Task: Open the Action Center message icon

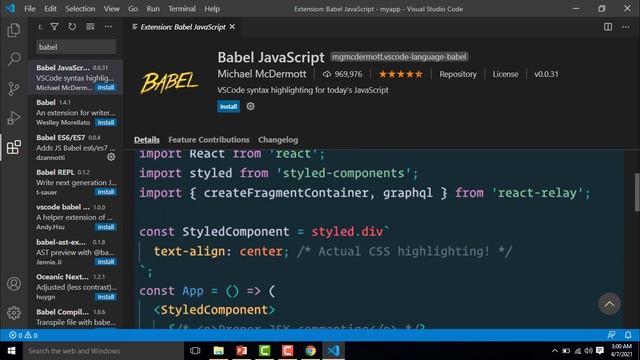Action: pos(600,351)
